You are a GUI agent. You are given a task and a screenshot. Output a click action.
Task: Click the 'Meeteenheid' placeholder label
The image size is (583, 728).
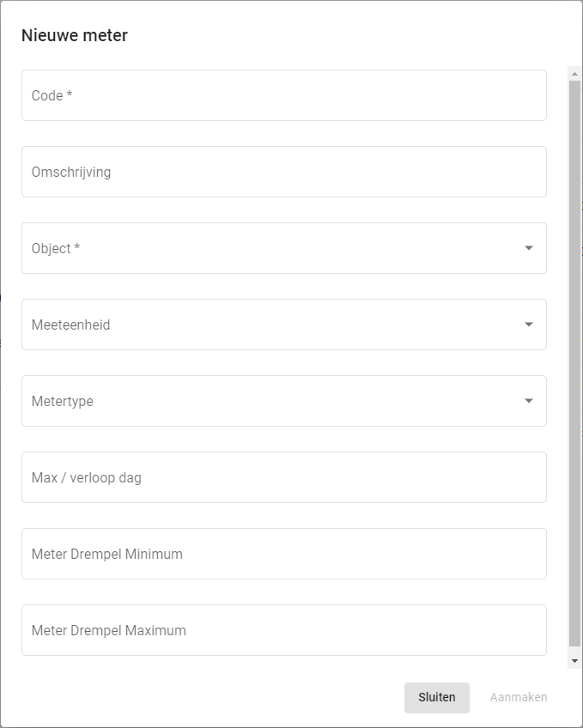(70, 325)
